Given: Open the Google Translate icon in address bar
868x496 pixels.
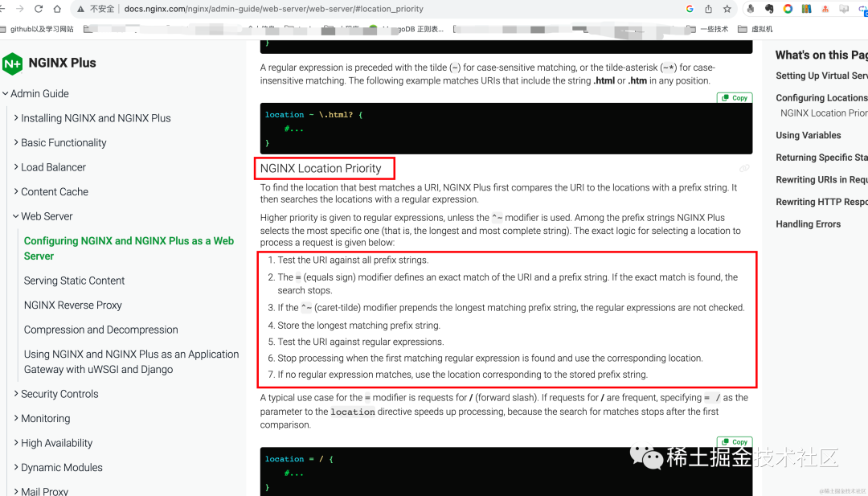Looking at the screenshot, I should tap(690, 9).
